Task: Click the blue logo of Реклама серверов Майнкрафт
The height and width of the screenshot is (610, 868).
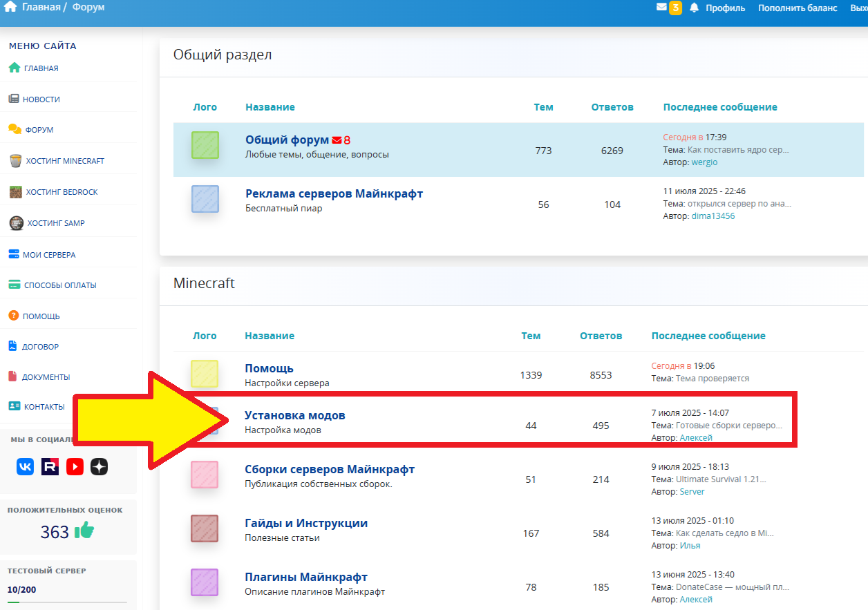Action: 205,199
